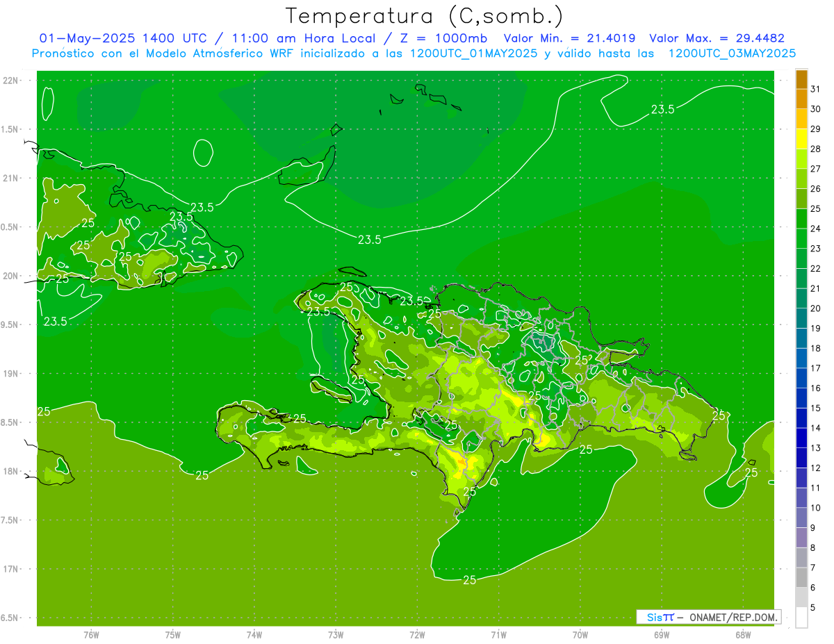The width and height of the screenshot is (834, 644).
Task: Click the 69W longitude axis label
Action: pos(662,635)
